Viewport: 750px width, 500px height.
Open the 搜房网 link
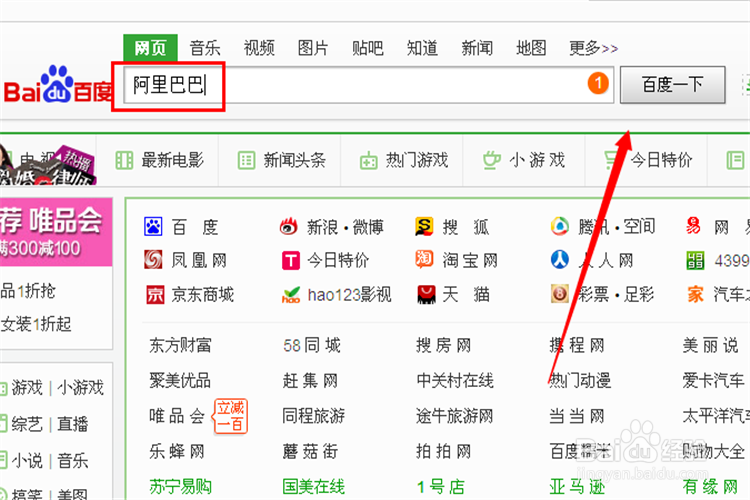pos(444,345)
